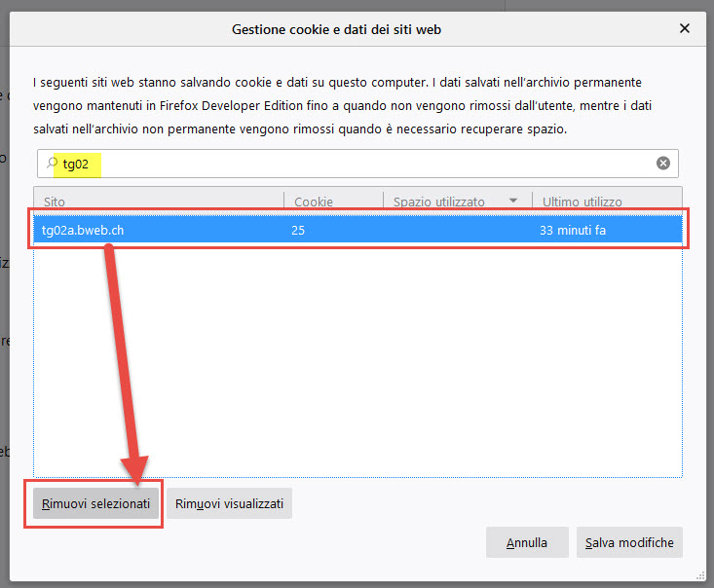714x588 pixels.
Task: Click the "33 minuti fa" cell
Action: [573, 232]
